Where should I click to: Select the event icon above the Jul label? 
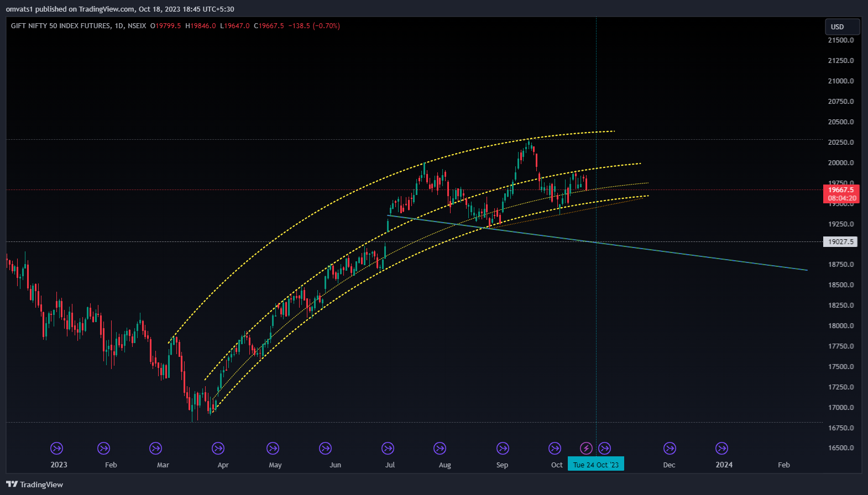(x=388, y=448)
